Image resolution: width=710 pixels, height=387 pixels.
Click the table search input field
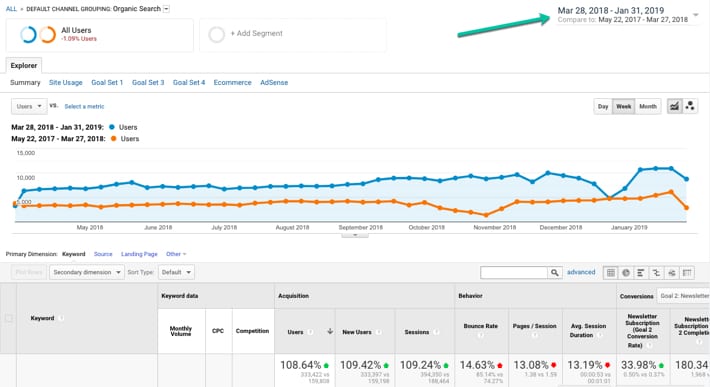514,272
